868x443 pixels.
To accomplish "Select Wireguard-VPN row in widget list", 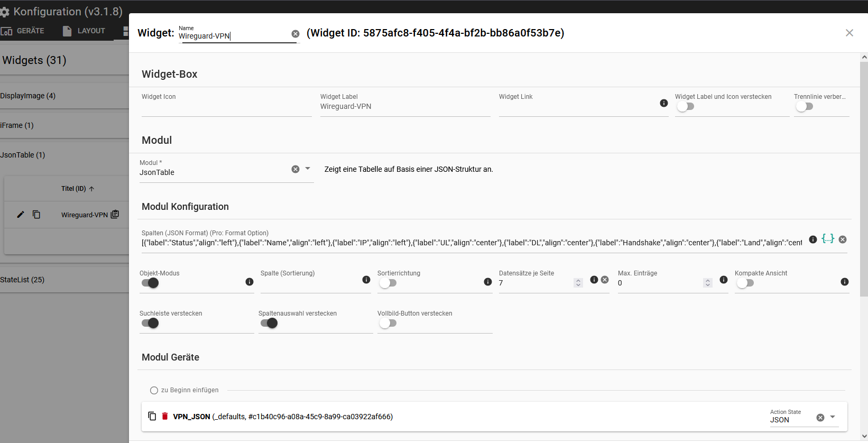I will 67,215.
